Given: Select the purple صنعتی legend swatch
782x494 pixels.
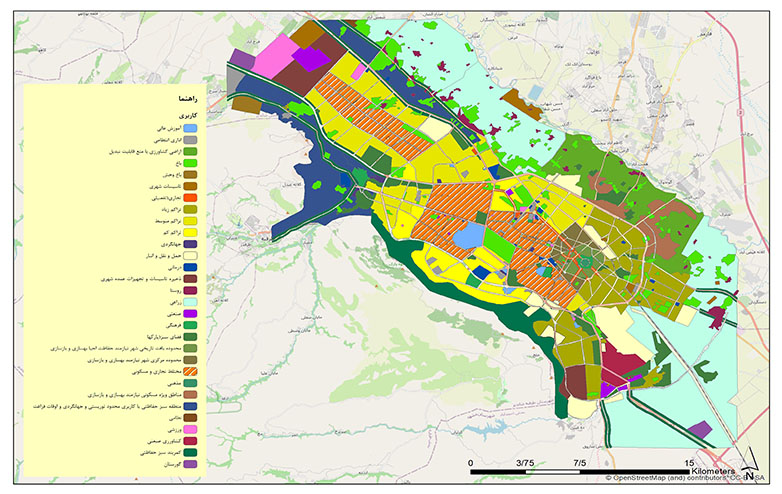Looking at the screenshot, I should pyautogui.click(x=190, y=314).
